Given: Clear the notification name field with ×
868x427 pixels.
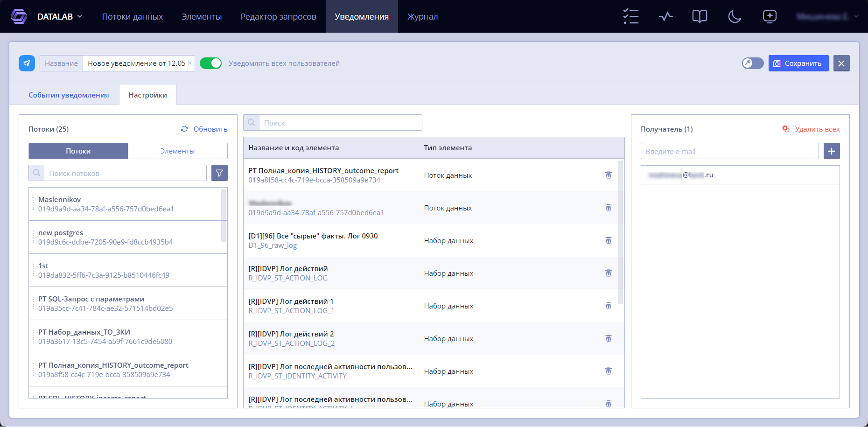Looking at the screenshot, I should pos(189,63).
